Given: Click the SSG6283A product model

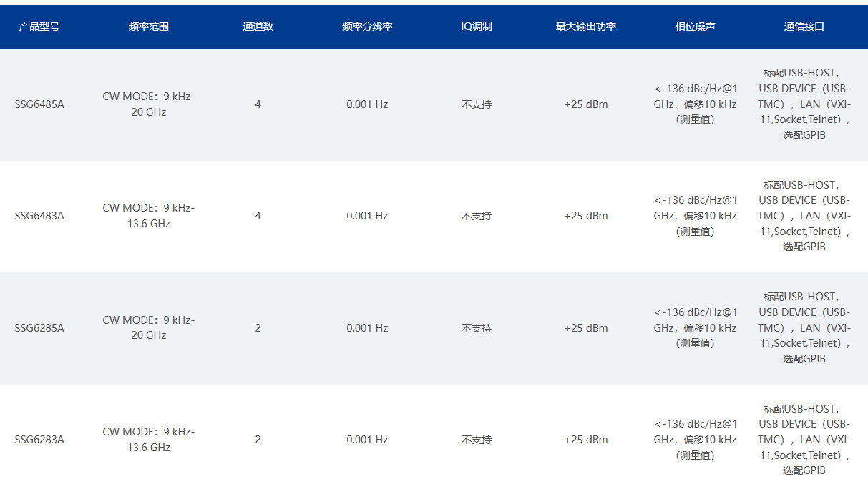Looking at the screenshot, I should (x=39, y=440).
